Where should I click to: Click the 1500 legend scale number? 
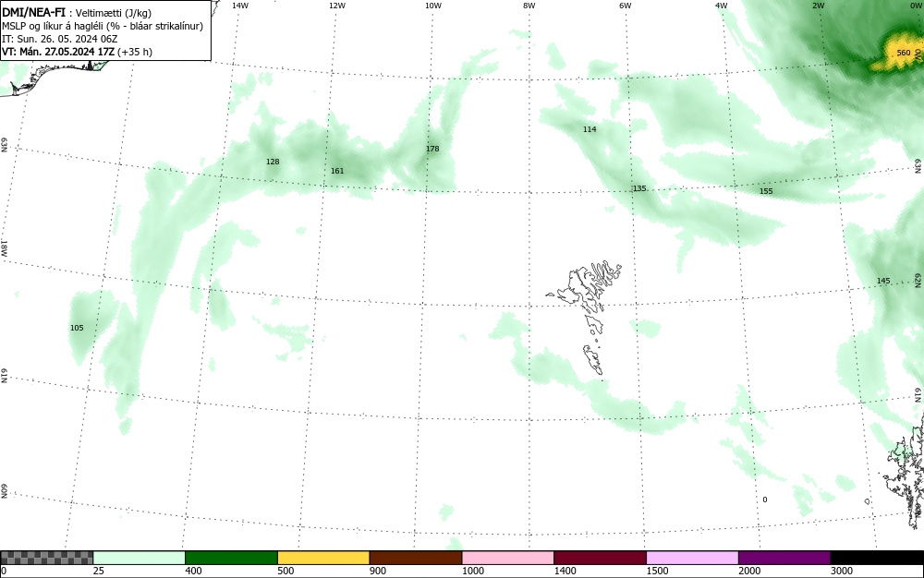[x=657, y=571]
